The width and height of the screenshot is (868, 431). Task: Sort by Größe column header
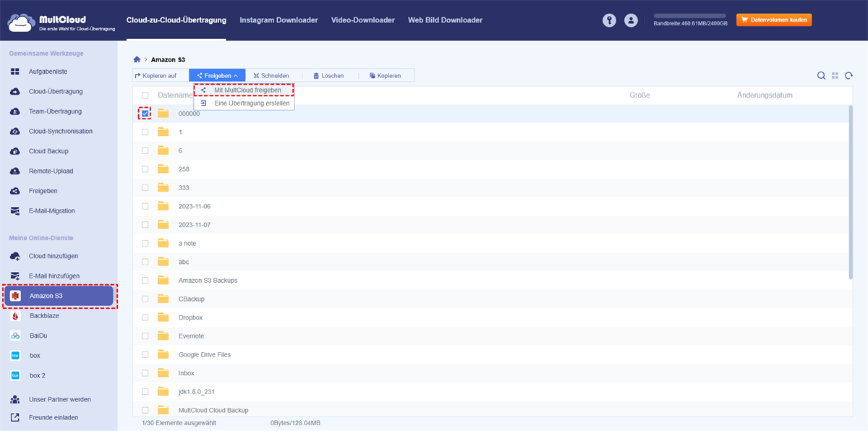click(639, 95)
